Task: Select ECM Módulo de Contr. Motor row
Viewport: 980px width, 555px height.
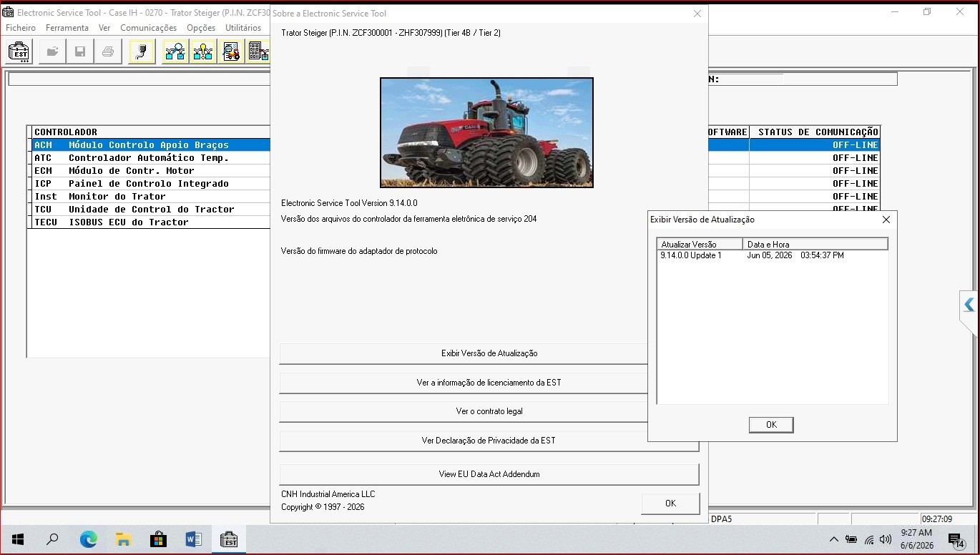Action: pos(151,170)
